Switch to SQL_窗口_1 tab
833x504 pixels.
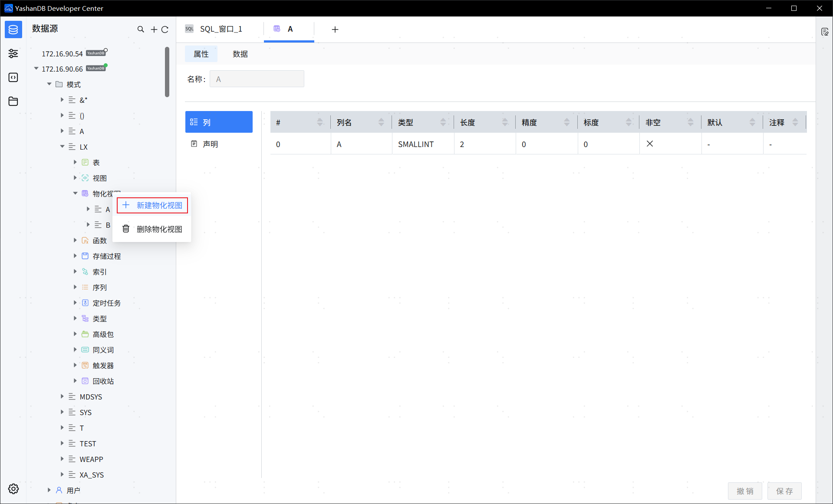[221, 29]
